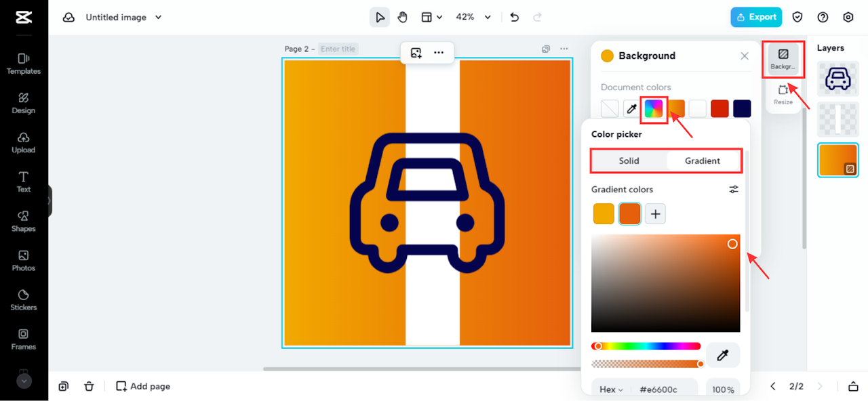Click Add page
The image size is (868, 403).
143,386
